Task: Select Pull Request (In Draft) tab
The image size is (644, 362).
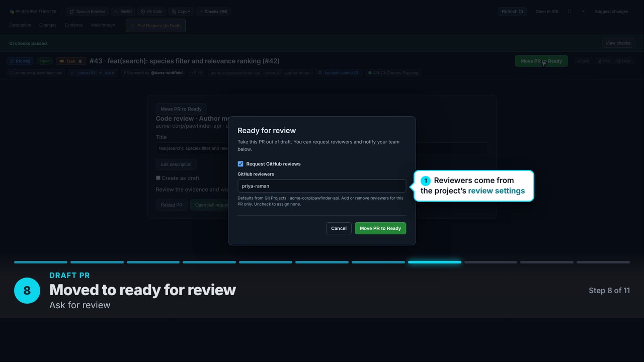Action: pyautogui.click(x=155, y=26)
